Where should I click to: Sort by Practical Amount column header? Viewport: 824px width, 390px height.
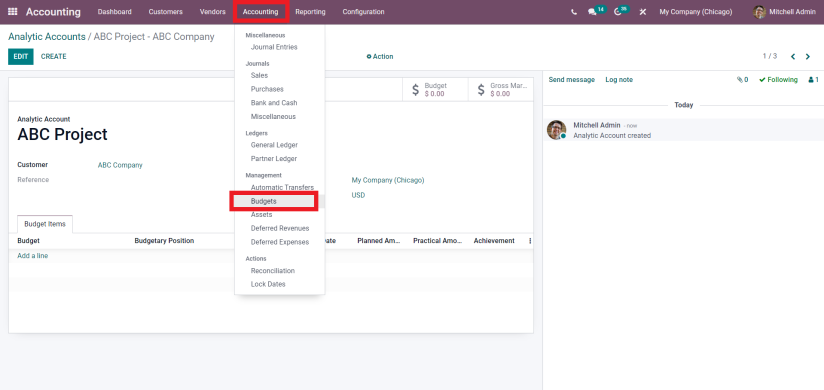click(x=438, y=241)
